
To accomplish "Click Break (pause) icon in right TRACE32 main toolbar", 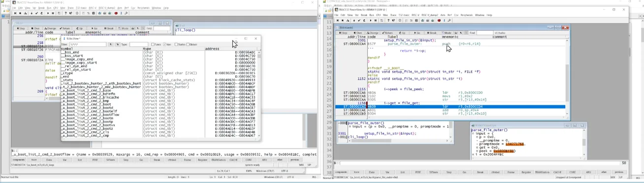I will (376, 20).
